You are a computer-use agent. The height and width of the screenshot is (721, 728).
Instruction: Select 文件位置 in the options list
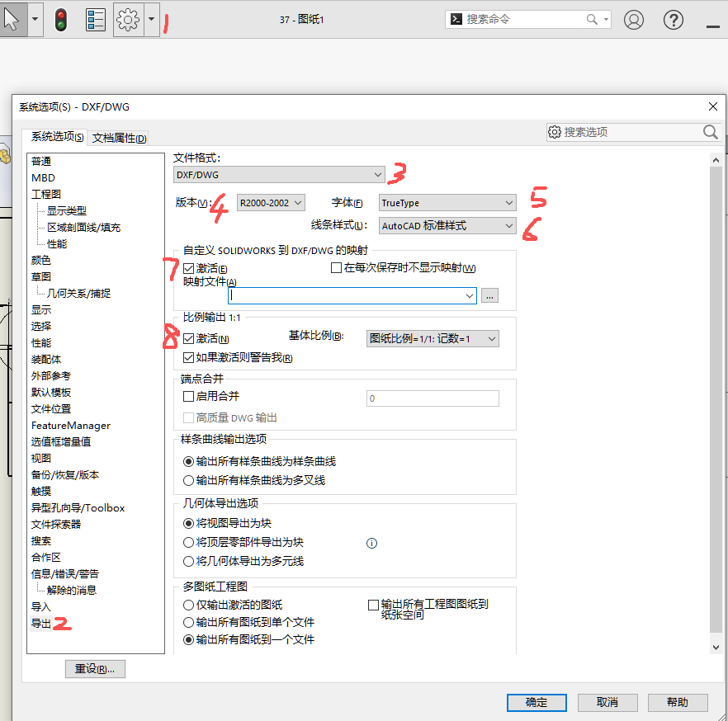[x=50, y=408]
